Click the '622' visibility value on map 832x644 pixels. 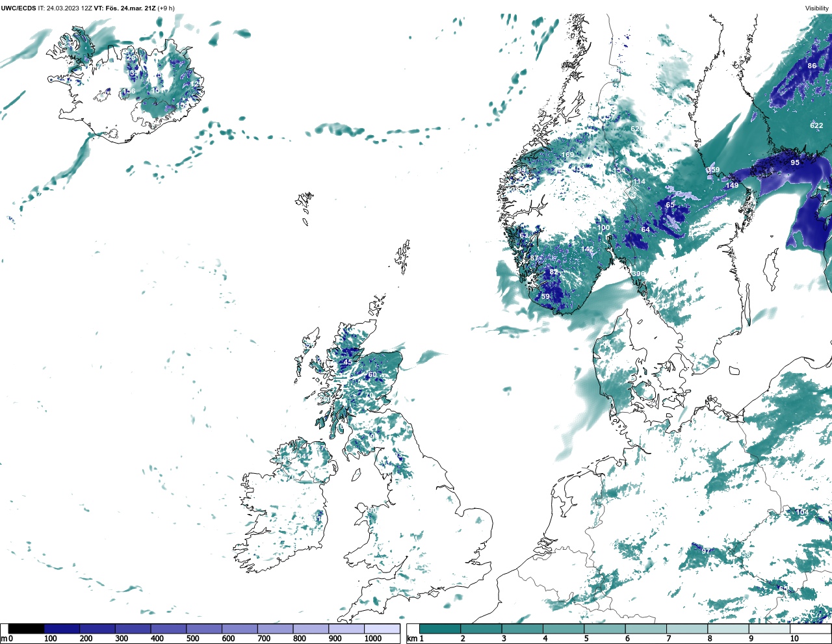tap(816, 125)
